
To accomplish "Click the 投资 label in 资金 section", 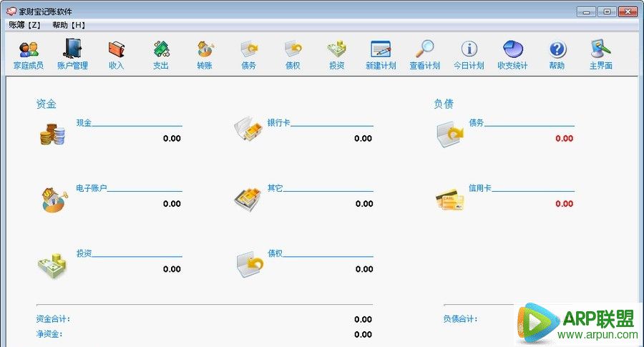I will tap(84, 253).
